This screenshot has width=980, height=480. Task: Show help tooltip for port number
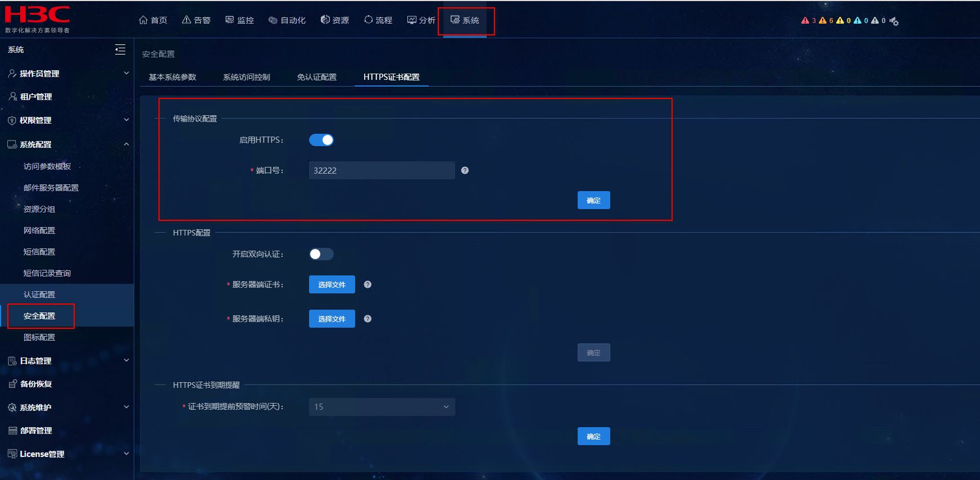point(465,170)
